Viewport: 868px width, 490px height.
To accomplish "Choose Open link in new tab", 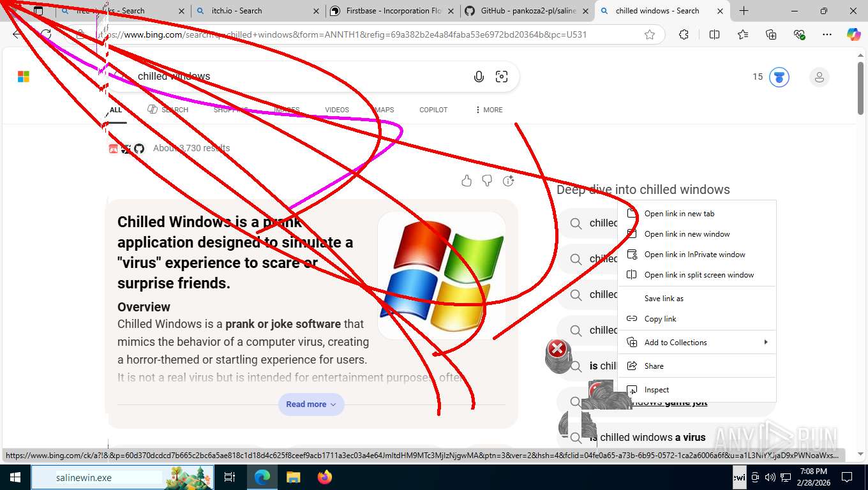I will click(x=697, y=214).
